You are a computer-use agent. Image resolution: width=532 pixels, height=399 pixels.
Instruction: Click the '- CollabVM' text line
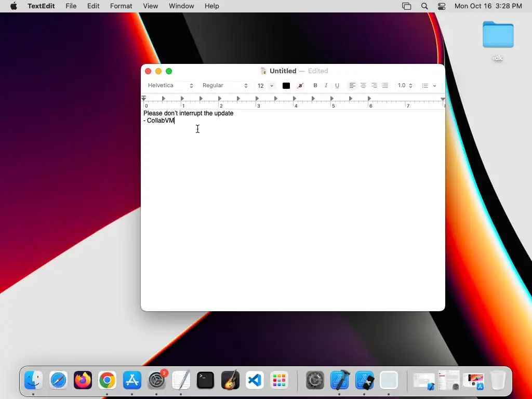(159, 121)
